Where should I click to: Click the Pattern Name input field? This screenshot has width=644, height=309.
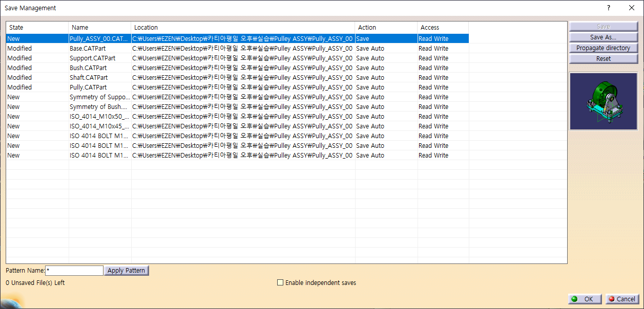tap(74, 271)
